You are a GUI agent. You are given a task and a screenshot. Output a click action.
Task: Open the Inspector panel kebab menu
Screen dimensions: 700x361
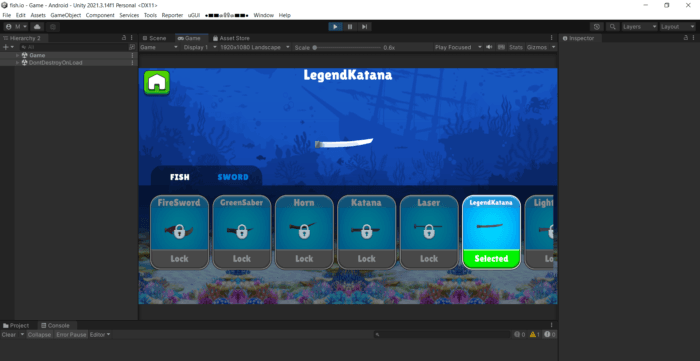point(693,38)
